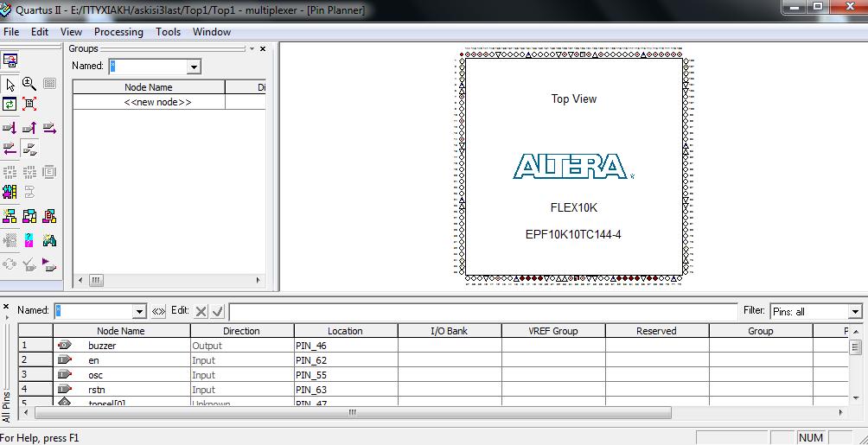Click the PIN_46 location cell

[346, 346]
